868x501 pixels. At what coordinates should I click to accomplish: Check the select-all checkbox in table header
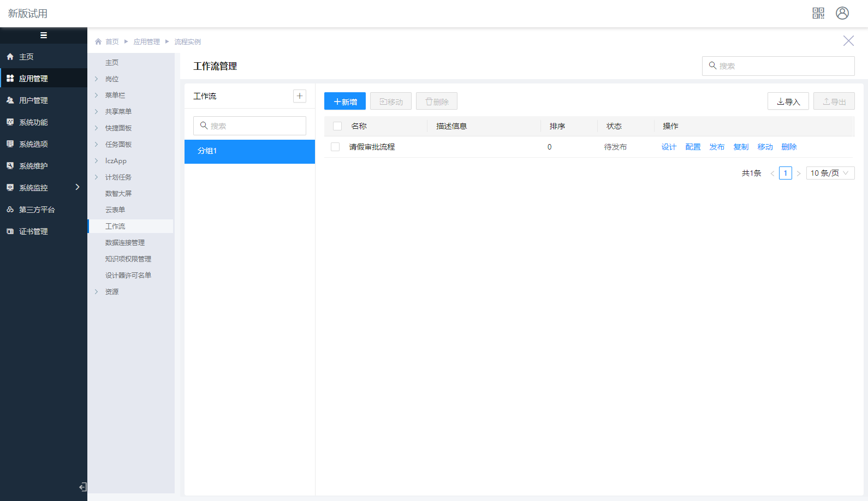[x=337, y=126]
